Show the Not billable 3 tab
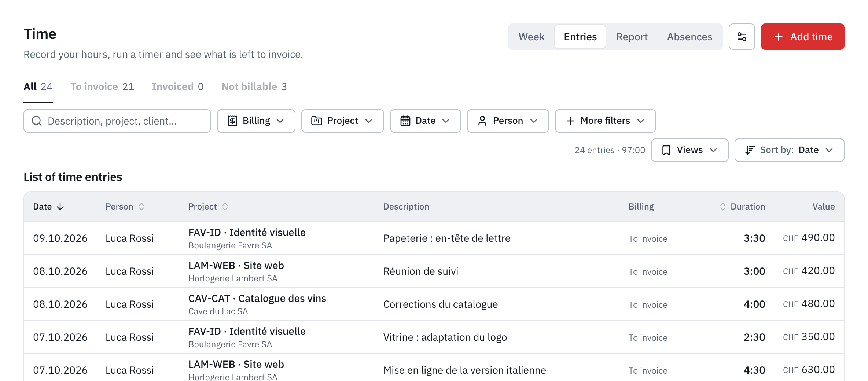 254,87
